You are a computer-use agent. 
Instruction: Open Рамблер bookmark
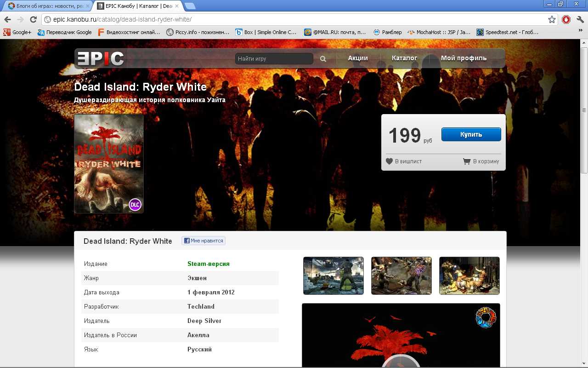click(x=387, y=32)
